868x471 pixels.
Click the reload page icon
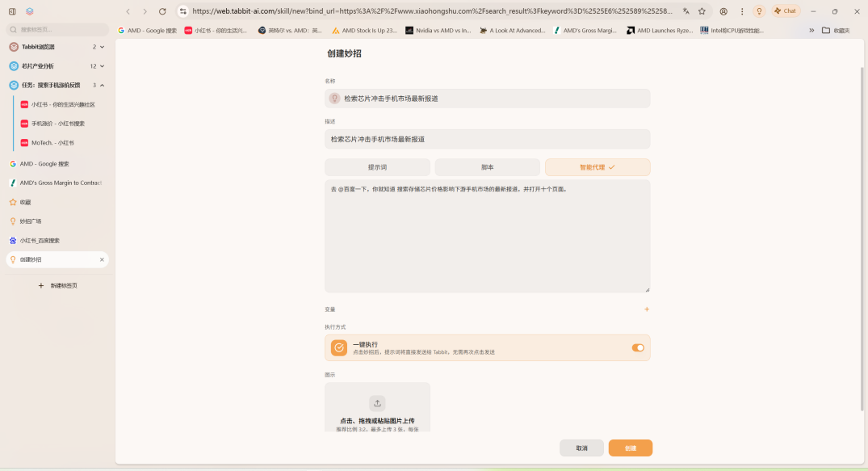[x=162, y=11]
